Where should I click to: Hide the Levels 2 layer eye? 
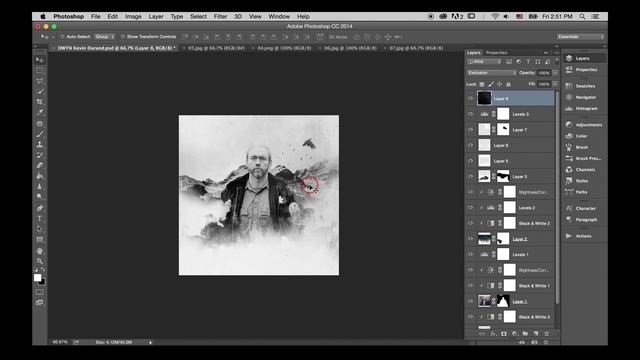[x=470, y=207]
